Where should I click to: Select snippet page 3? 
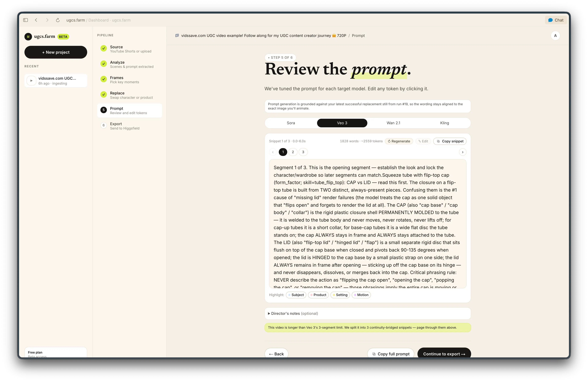tap(303, 152)
